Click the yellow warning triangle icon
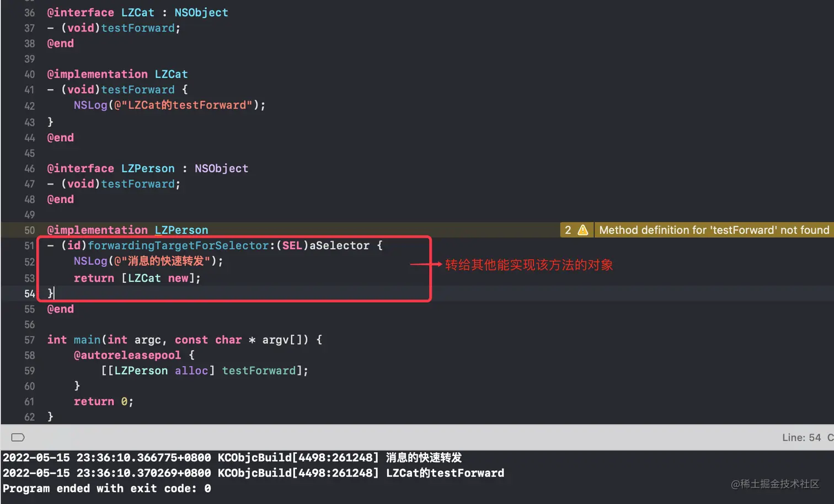Screen dimensions: 834x504 pyautogui.click(x=582, y=230)
